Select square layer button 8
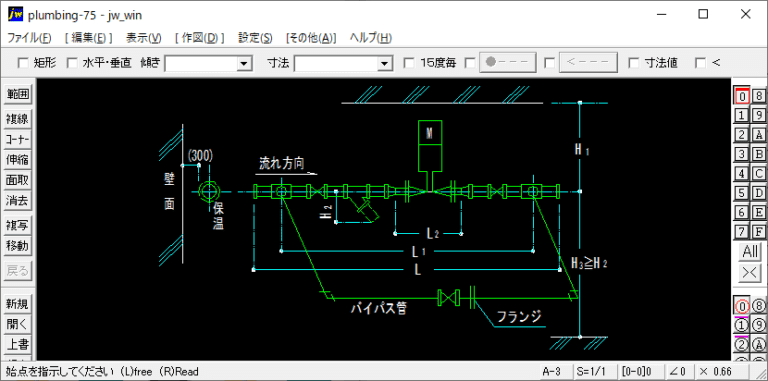Screen dimensions: 768x381 pos(759,96)
